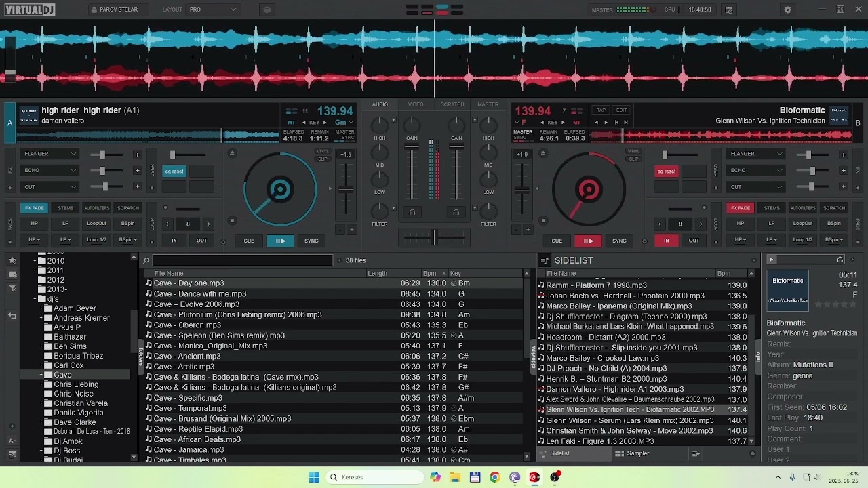Viewport: 868px width, 488px height.
Task: Click pitch minus button on deck A
Action: pyautogui.click(x=340, y=230)
